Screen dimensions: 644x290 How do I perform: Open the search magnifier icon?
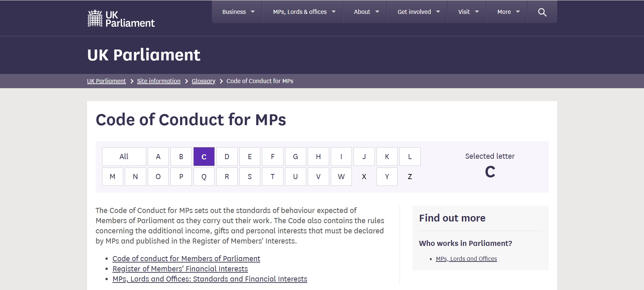pos(542,12)
